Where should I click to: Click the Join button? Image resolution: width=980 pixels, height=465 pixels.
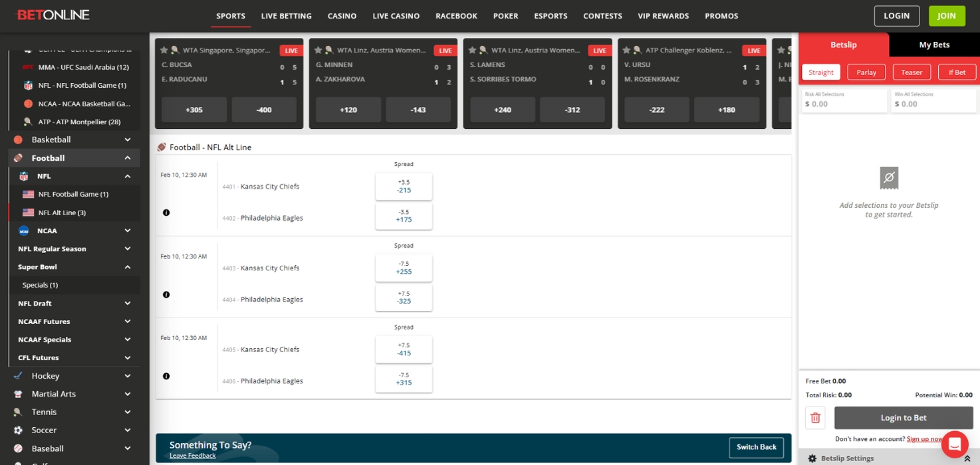947,16
